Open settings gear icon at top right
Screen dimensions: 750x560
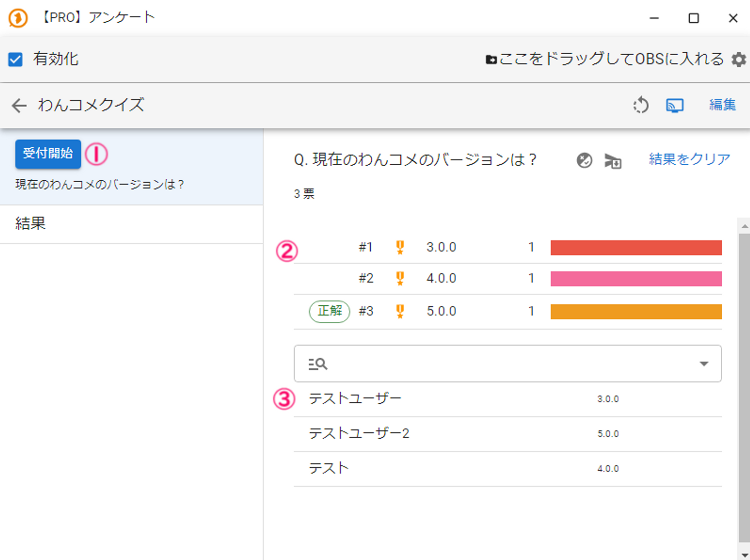(738, 60)
